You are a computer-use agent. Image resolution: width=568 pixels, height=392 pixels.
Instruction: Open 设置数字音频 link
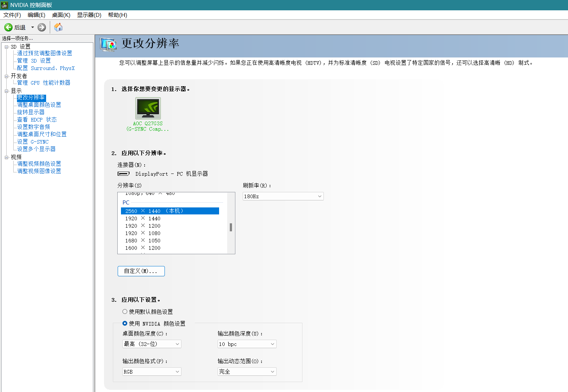click(34, 127)
